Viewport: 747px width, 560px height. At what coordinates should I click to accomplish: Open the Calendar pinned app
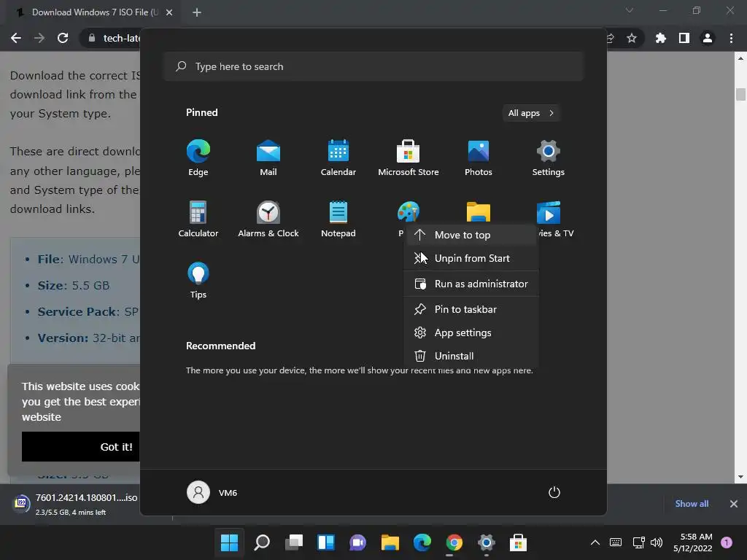point(338,158)
